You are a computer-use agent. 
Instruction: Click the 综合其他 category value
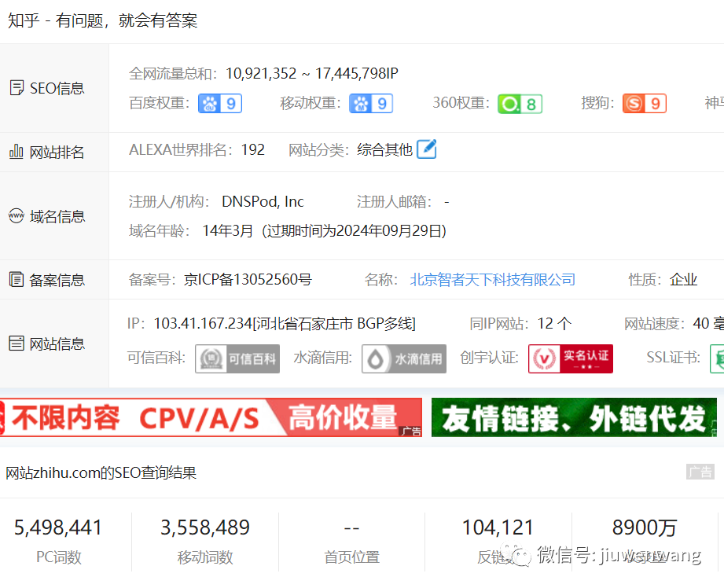384,149
